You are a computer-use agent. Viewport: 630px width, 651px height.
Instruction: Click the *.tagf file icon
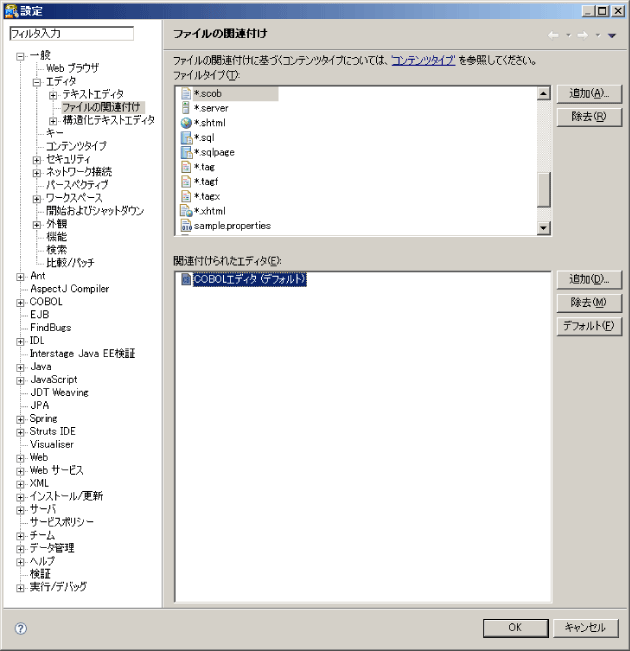click(x=186, y=182)
